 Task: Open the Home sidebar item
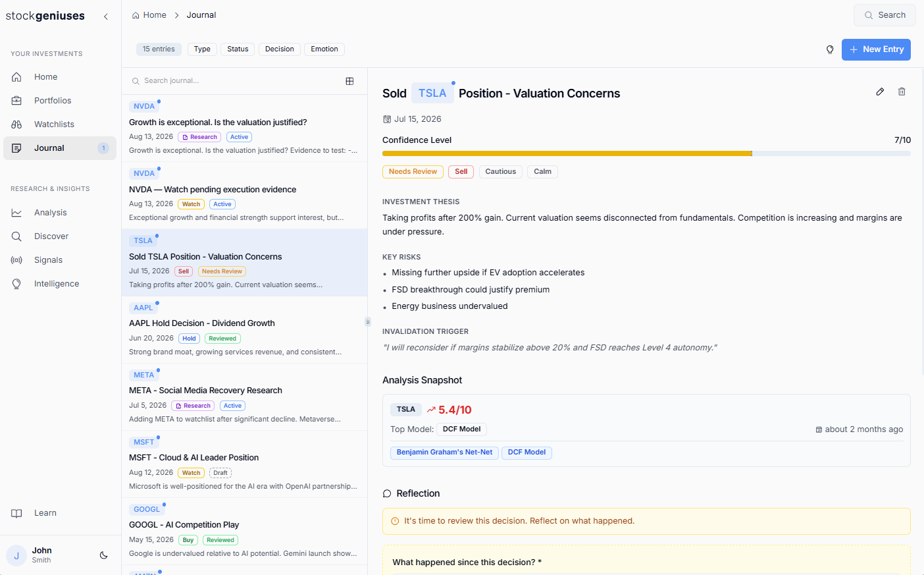click(60, 77)
